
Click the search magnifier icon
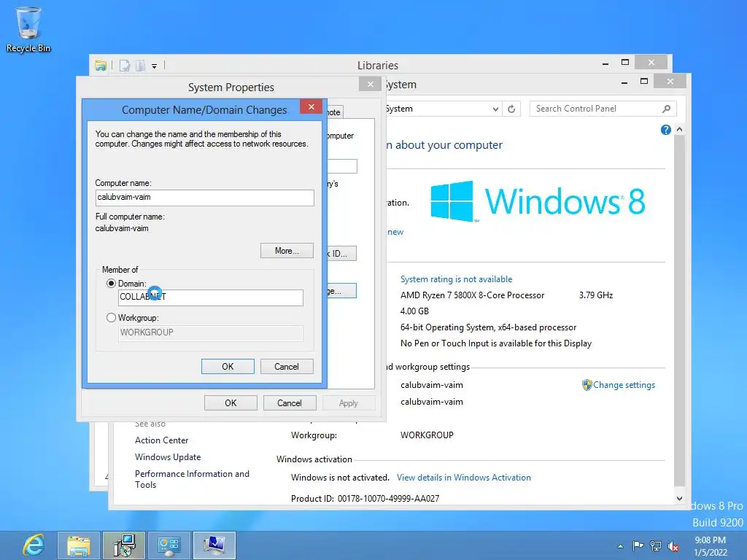(667, 109)
